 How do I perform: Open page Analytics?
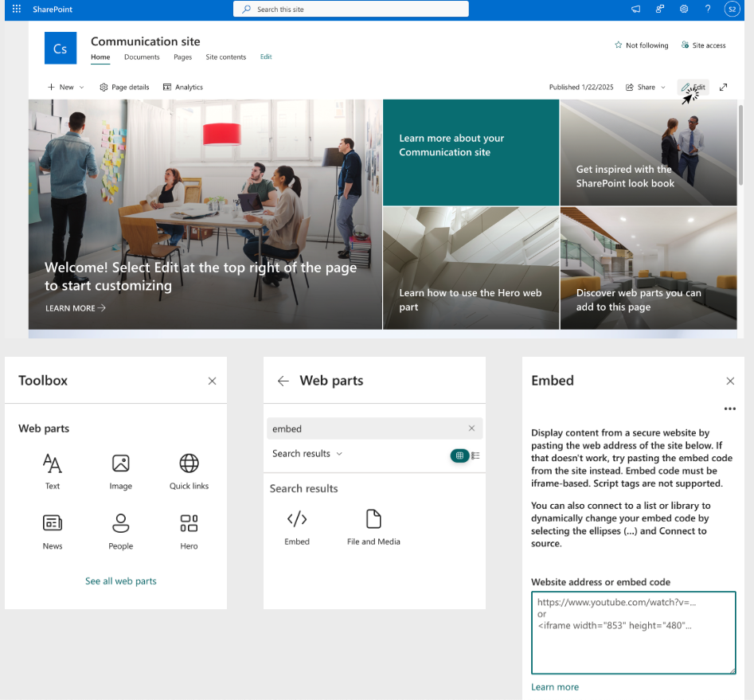coord(183,87)
